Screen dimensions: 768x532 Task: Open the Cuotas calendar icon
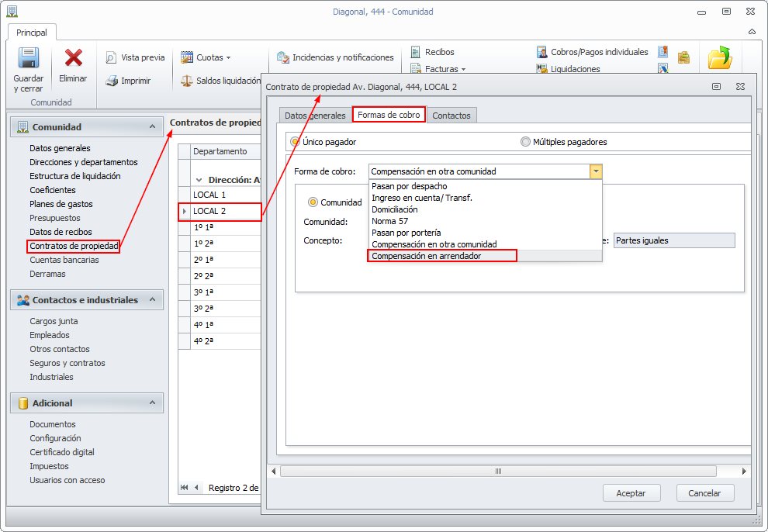pos(187,57)
